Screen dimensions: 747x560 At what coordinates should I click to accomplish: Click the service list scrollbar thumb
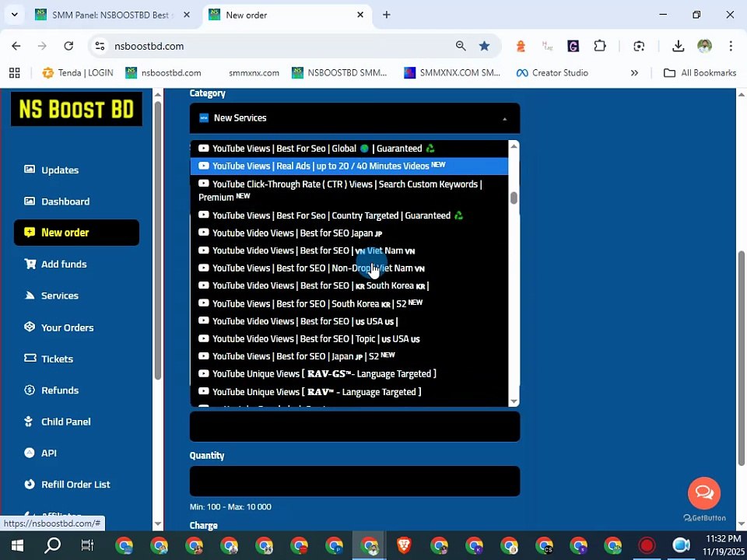click(514, 198)
